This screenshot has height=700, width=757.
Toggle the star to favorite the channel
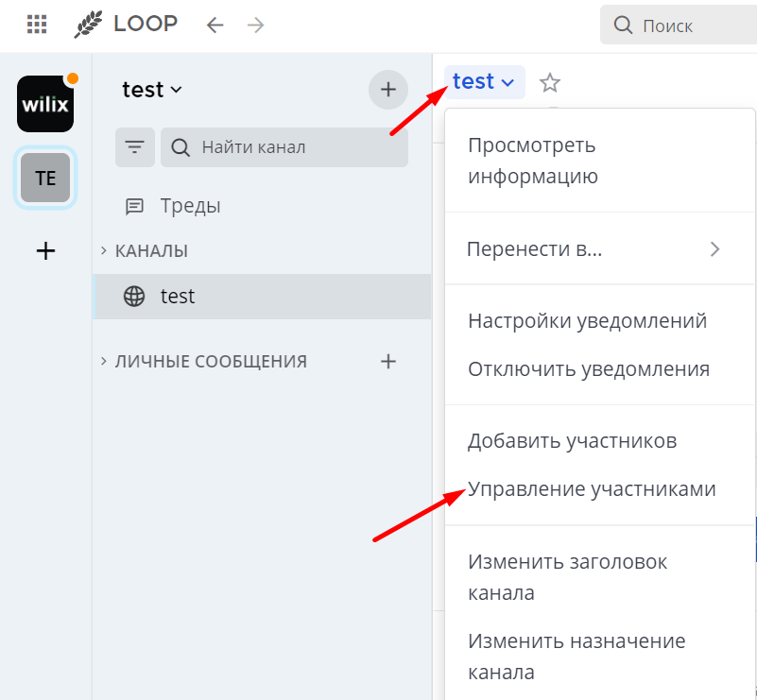point(550,83)
